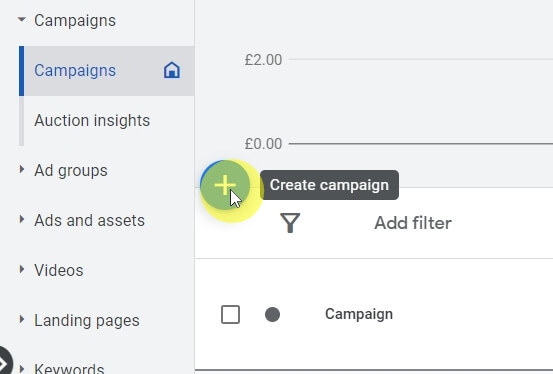Click the Add filter text field

(413, 223)
